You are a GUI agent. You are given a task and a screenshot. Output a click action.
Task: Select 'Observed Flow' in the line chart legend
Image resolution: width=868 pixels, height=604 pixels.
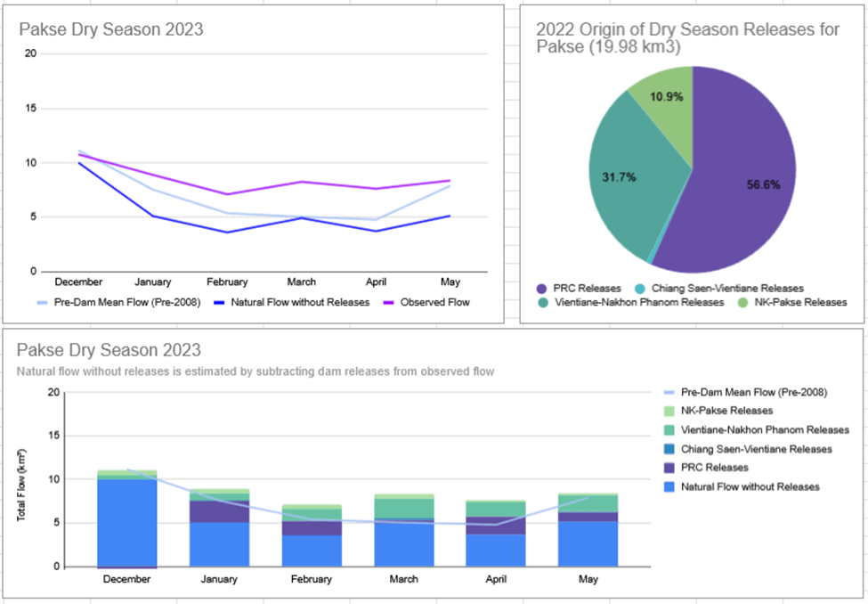[x=435, y=302]
